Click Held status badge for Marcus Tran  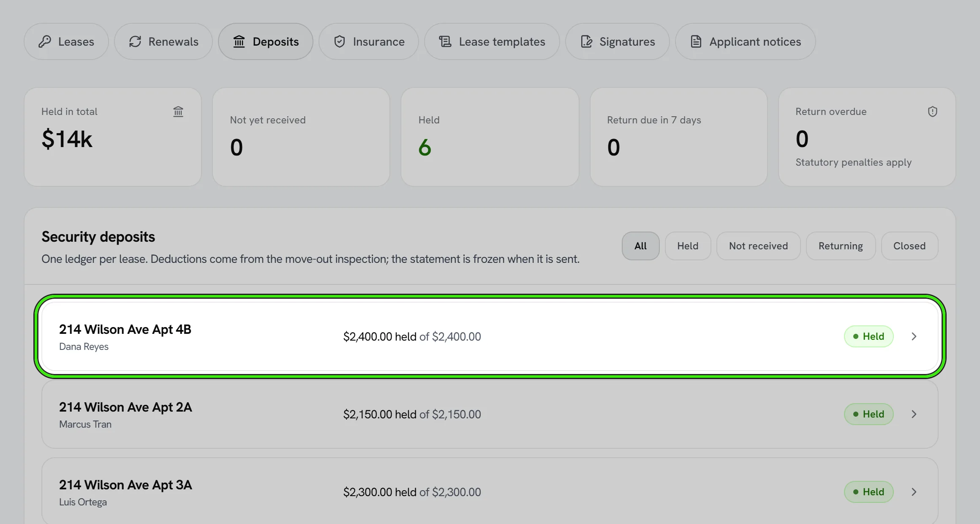868,414
